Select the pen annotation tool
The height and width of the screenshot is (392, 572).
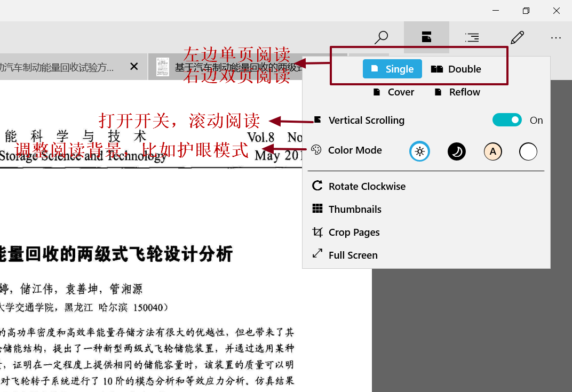coord(517,37)
